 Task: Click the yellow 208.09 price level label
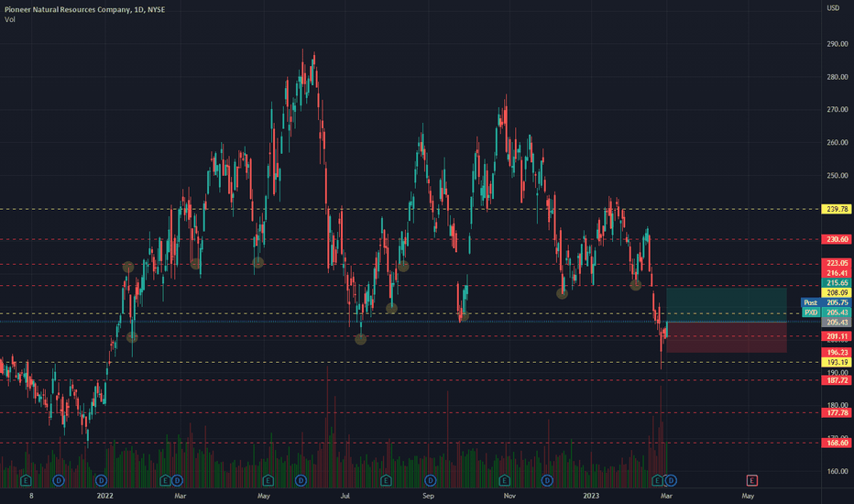(836, 292)
